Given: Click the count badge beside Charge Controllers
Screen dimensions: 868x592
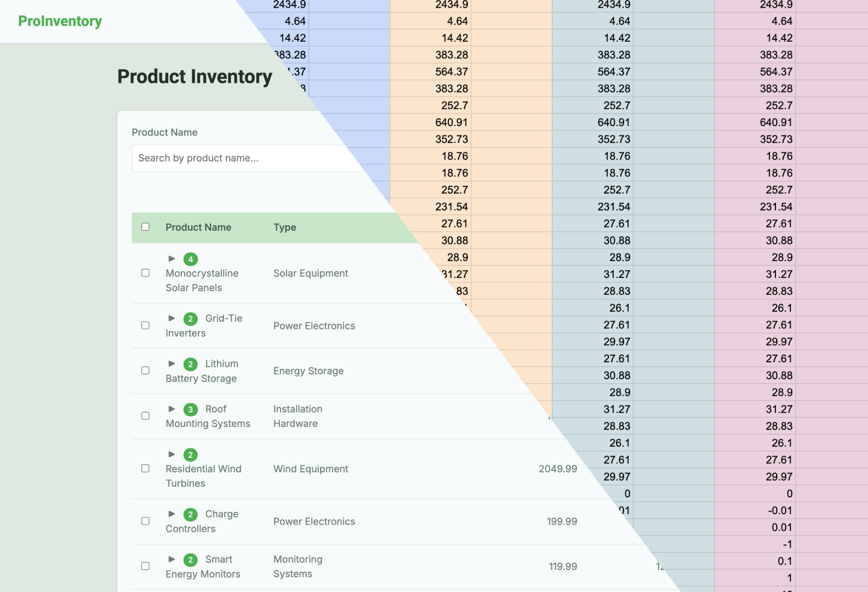Looking at the screenshot, I should tap(191, 515).
